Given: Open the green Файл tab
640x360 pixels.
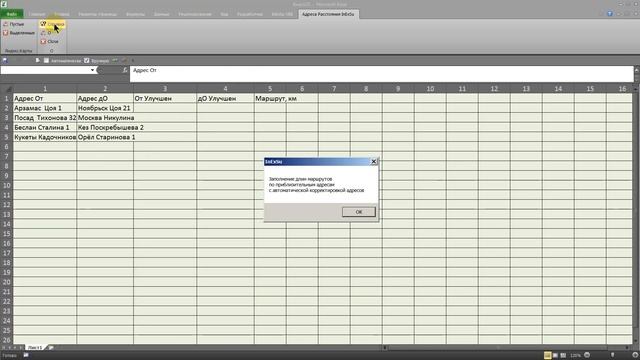Looking at the screenshot, I should pyautogui.click(x=11, y=14).
